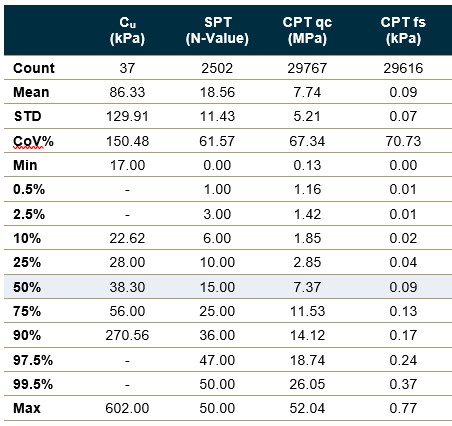Click the CPT qc count 29767
This screenshot has width=452, height=426.
307,68
